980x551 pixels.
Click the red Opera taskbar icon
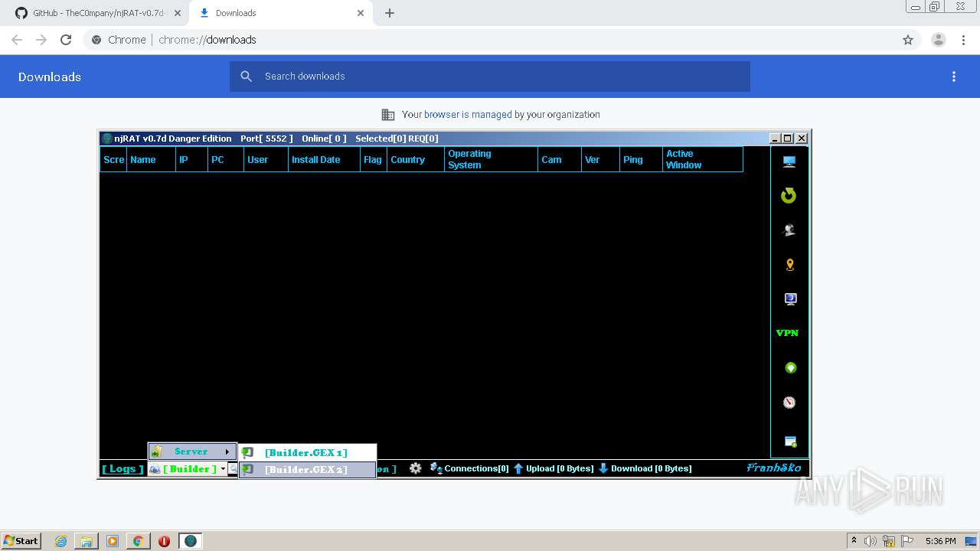coord(164,541)
